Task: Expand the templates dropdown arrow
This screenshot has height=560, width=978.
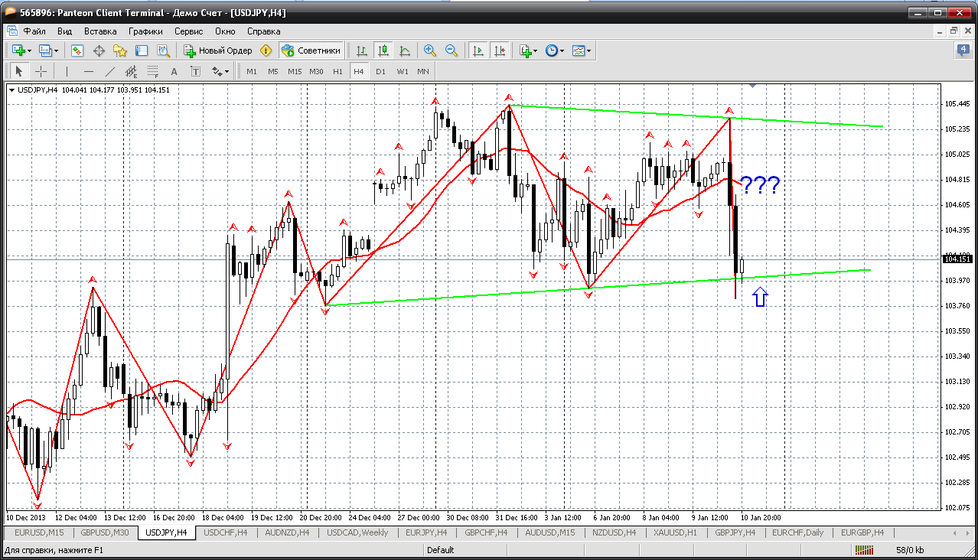Action: pyautogui.click(x=589, y=50)
